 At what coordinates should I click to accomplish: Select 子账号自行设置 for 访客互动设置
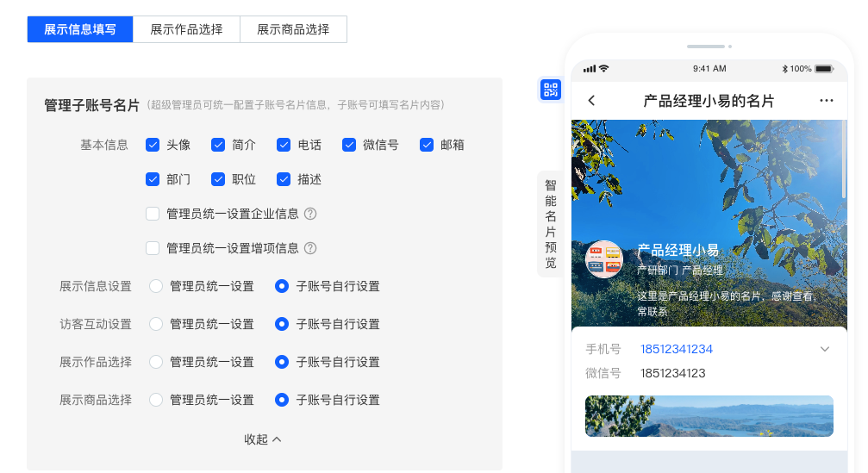click(x=282, y=324)
